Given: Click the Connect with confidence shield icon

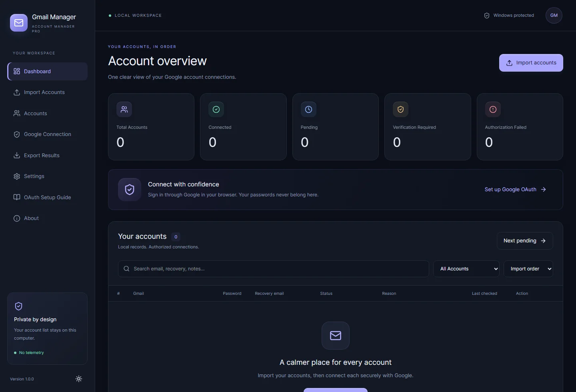Looking at the screenshot, I should coord(130,190).
